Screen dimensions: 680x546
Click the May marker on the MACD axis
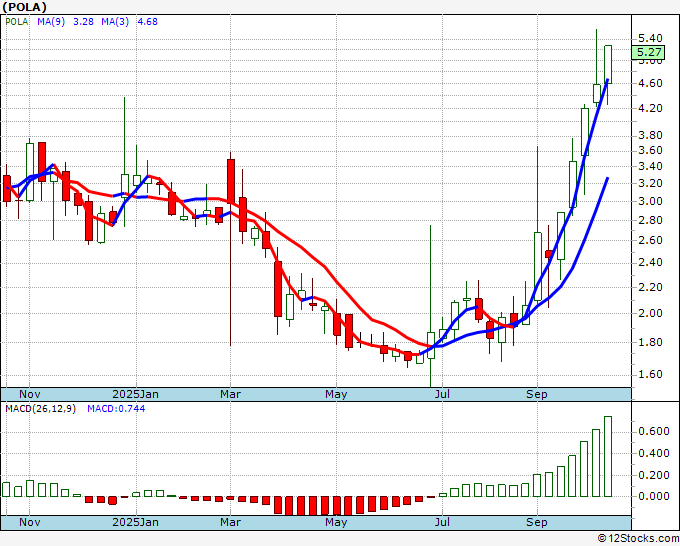[336, 522]
